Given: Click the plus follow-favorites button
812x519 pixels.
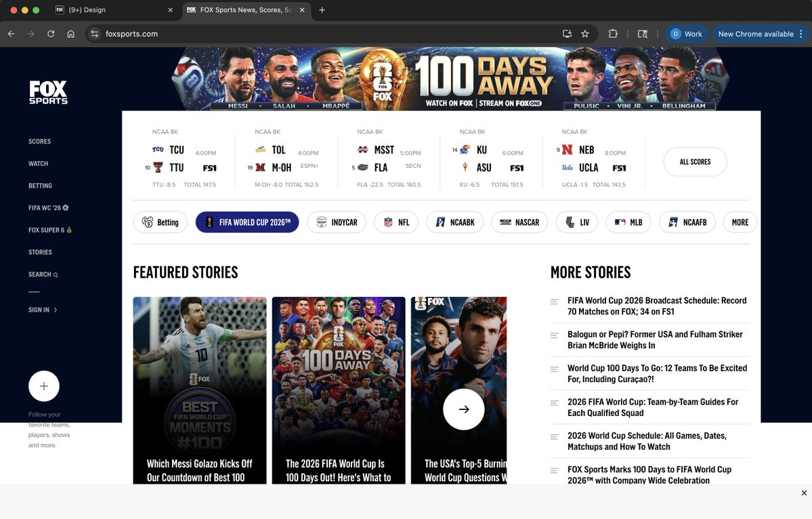Looking at the screenshot, I should pos(44,386).
